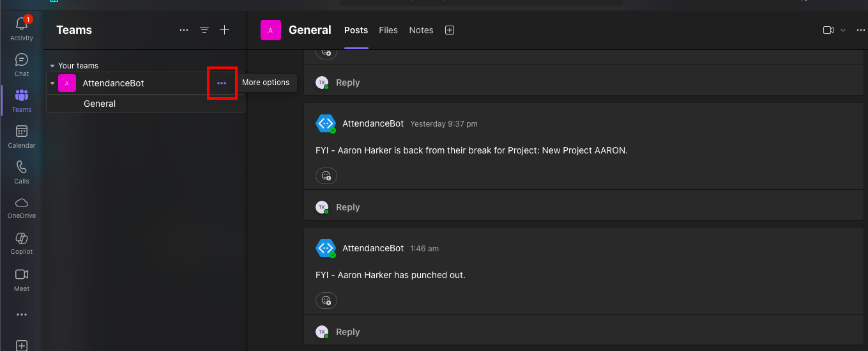Click the 'Aaron Harker has punched out' message text
This screenshot has height=351, width=868.
[x=390, y=275]
